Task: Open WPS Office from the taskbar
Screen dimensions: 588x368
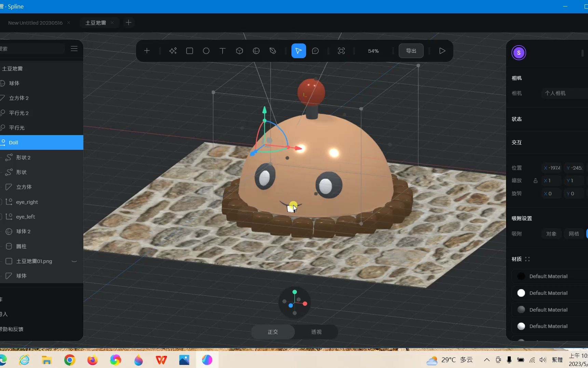Action: click(x=161, y=360)
